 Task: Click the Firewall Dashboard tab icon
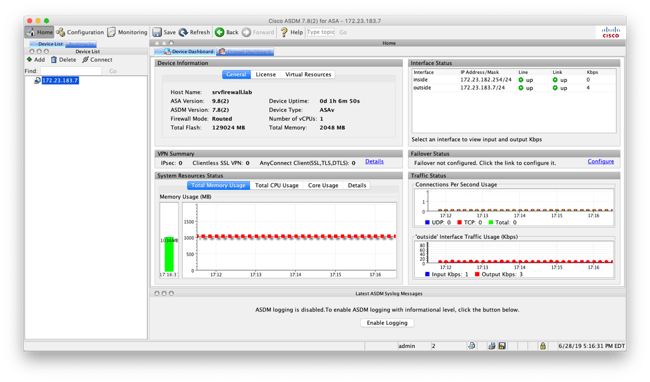click(x=223, y=52)
